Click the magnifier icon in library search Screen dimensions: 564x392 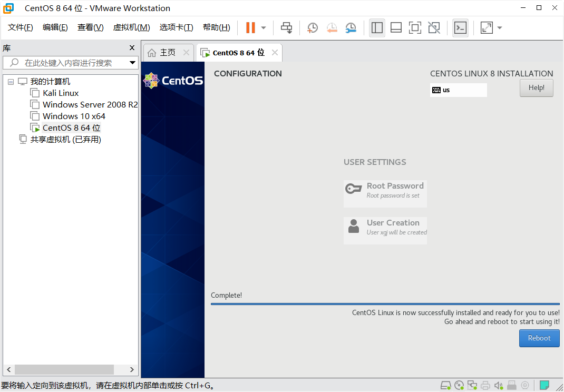(14, 63)
